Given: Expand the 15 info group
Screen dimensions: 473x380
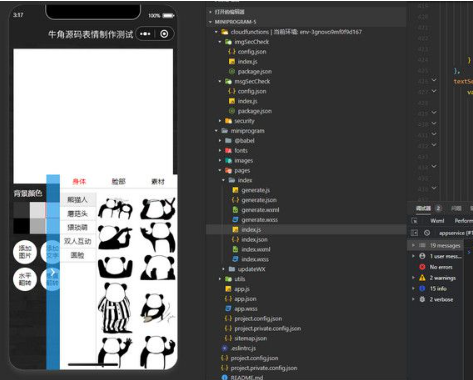Looking at the screenshot, I should pyautogui.click(x=413, y=289).
